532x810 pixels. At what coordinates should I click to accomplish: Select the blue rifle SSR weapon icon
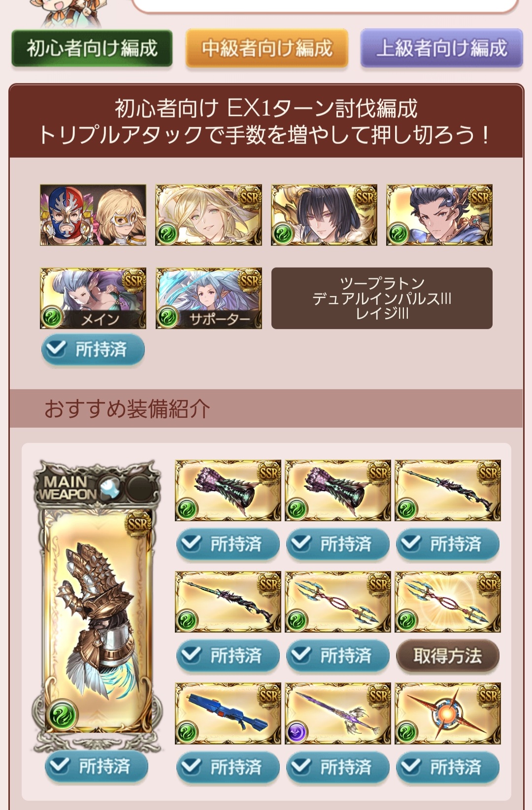[228, 713]
